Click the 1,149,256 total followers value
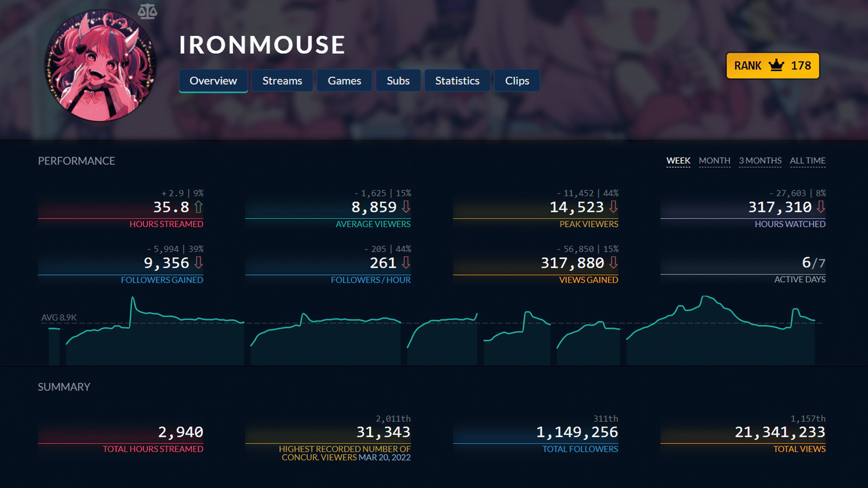868x488 pixels. point(577,432)
